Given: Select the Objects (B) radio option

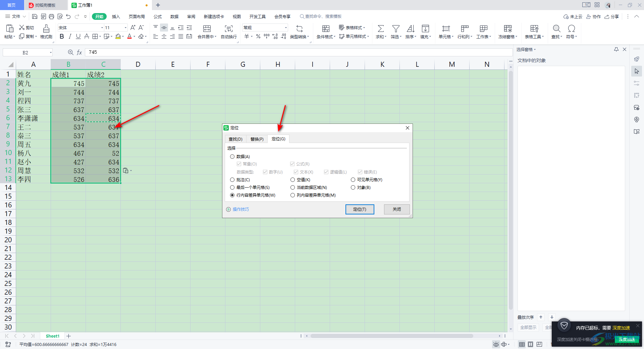Looking at the screenshot, I should (353, 188).
